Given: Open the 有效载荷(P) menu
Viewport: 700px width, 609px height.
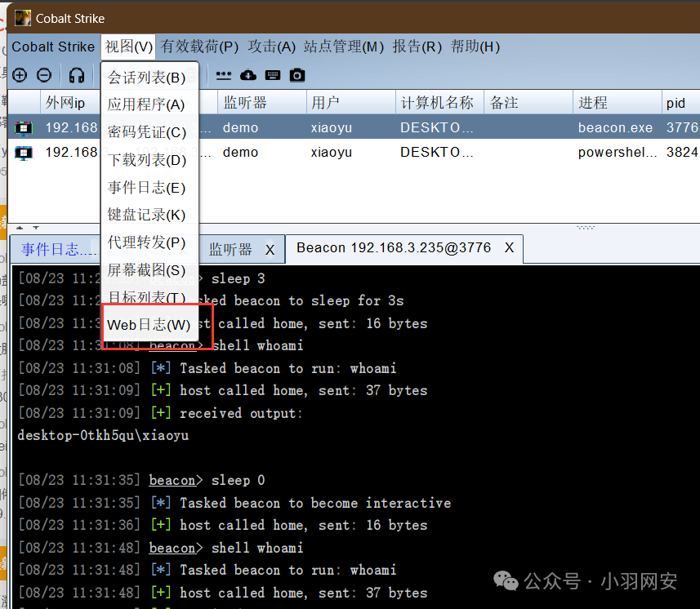Looking at the screenshot, I should 199,47.
